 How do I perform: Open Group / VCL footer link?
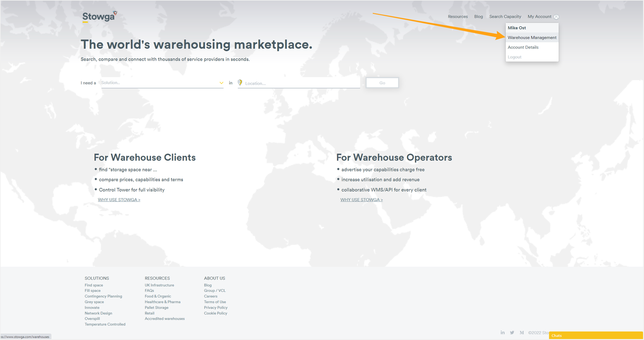pyautogui.click(x=215, y=291)
